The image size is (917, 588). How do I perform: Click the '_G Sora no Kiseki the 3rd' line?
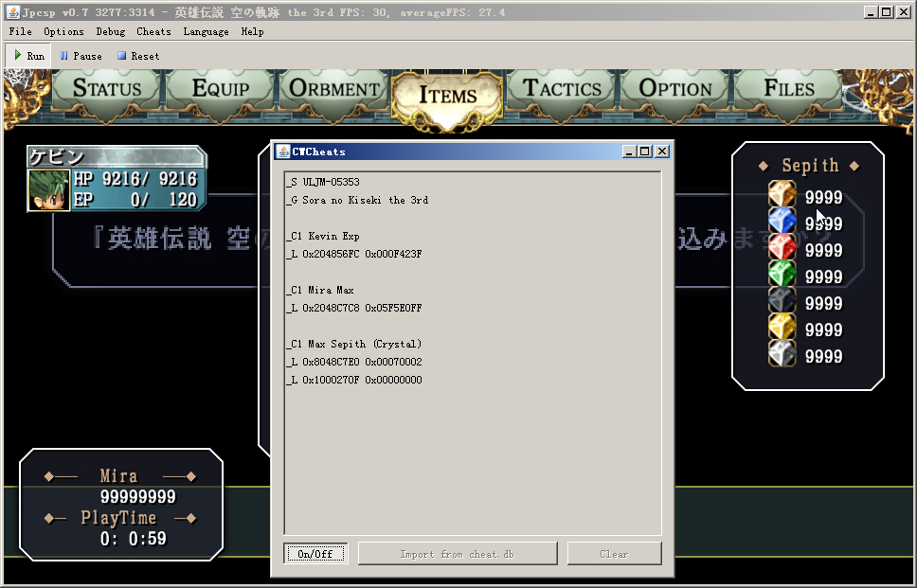[357, 200]
